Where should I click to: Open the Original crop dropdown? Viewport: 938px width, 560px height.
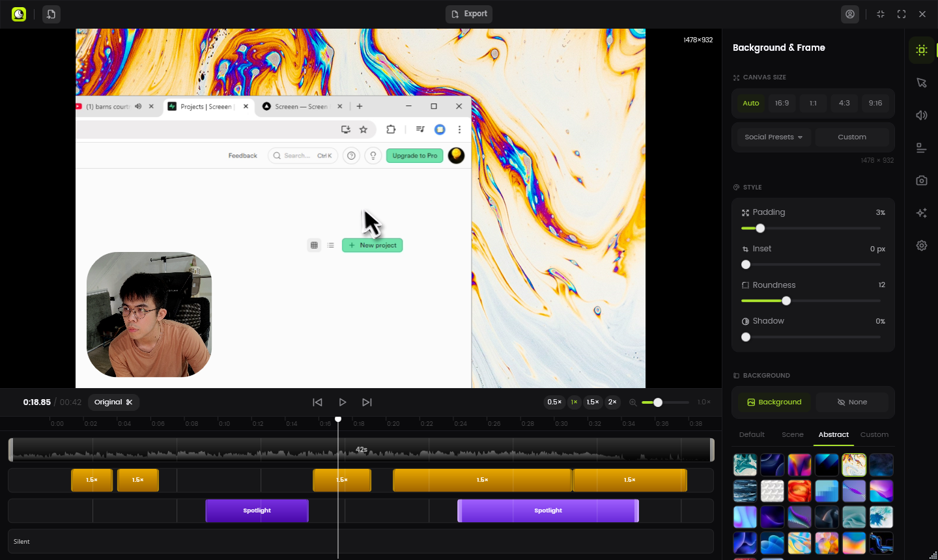(x=113, y=402)
